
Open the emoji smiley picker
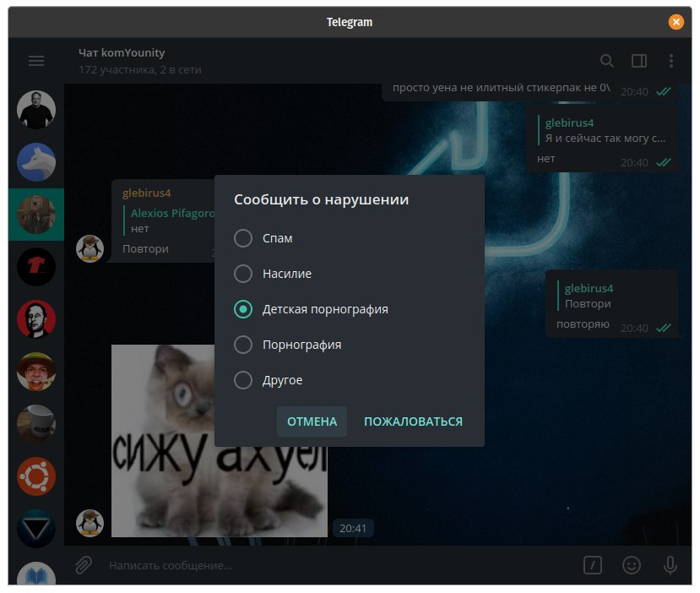tap(632, 565)
